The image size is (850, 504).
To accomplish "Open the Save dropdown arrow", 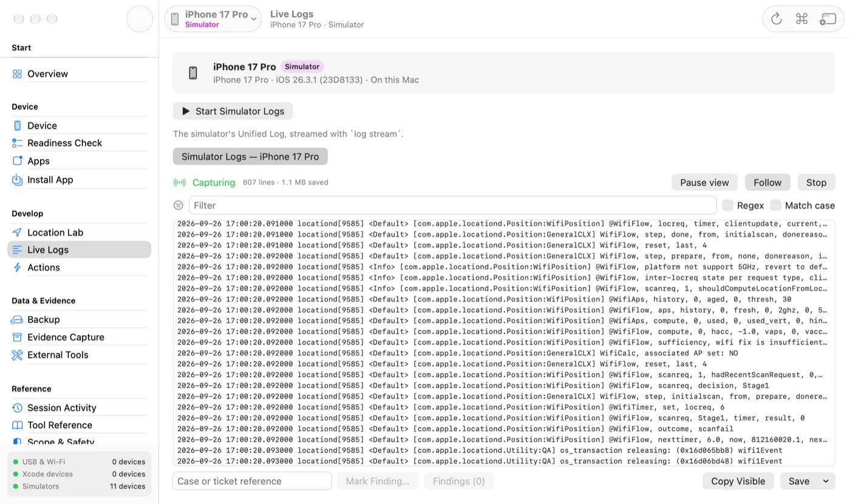I will 826,481.
